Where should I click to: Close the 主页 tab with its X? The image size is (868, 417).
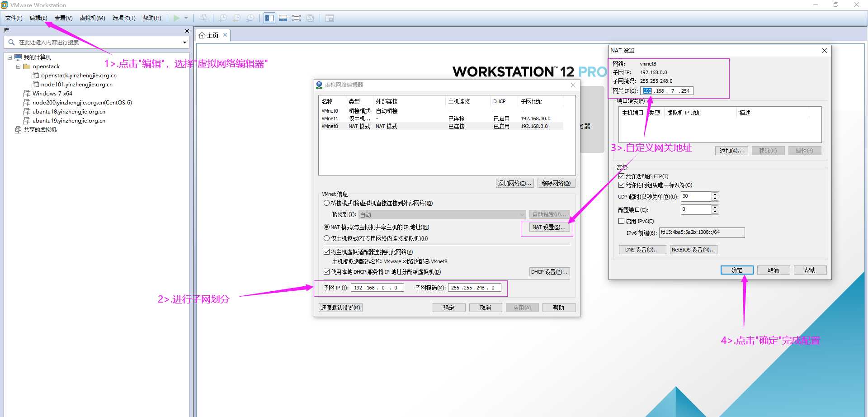click(225, 35)
